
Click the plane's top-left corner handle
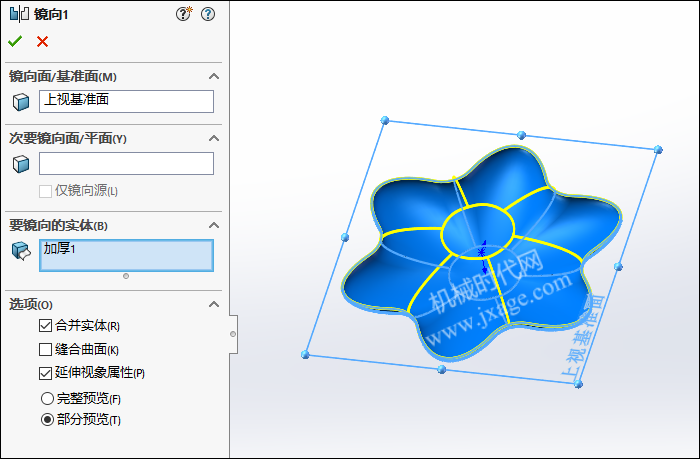pyautogui.click(x=385, y=120)
